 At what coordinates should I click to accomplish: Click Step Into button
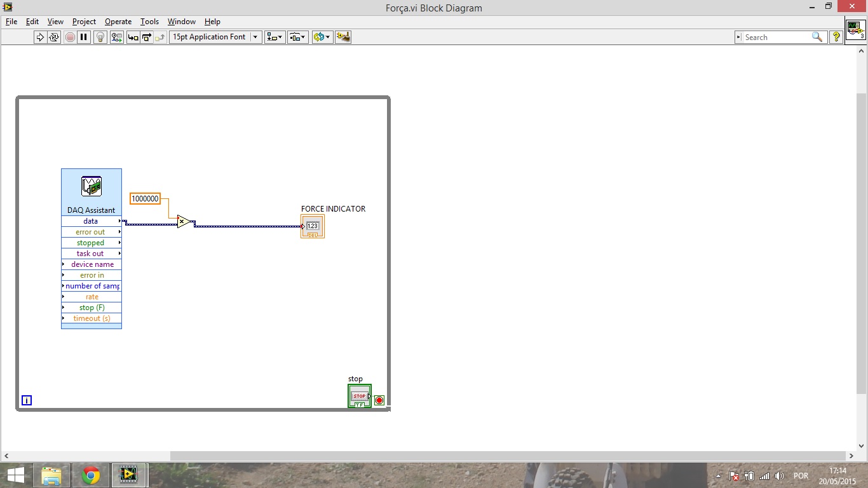click(133, 37)
